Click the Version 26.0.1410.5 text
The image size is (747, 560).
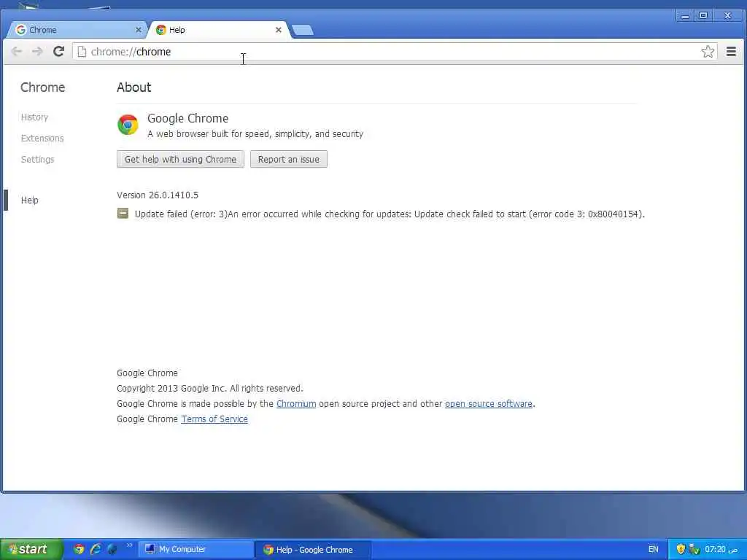158,195
